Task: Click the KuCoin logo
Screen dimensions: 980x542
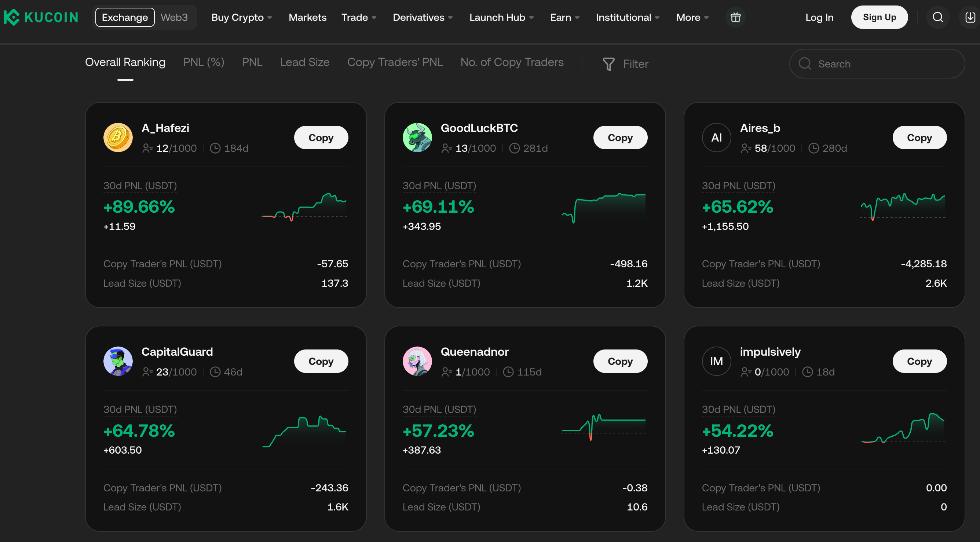Action: pos(40,17)
